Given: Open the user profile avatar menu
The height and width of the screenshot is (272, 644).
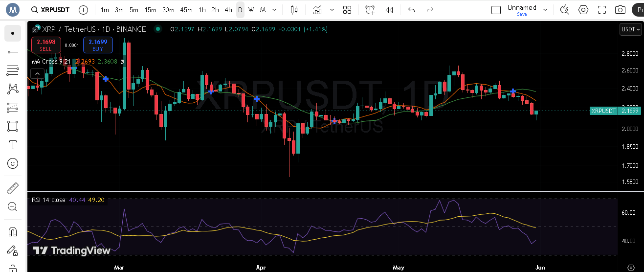Looking at the screenshot, I should coord(12,9).
